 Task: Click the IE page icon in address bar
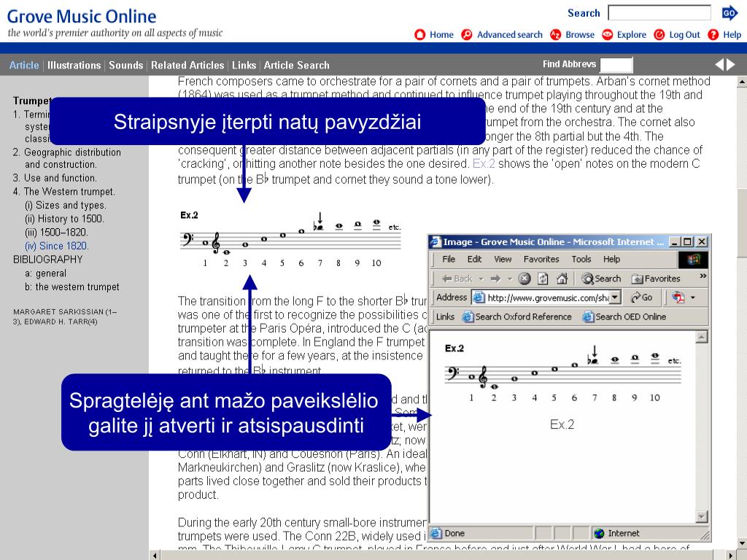pyautogui.click(x=479, y=297)
